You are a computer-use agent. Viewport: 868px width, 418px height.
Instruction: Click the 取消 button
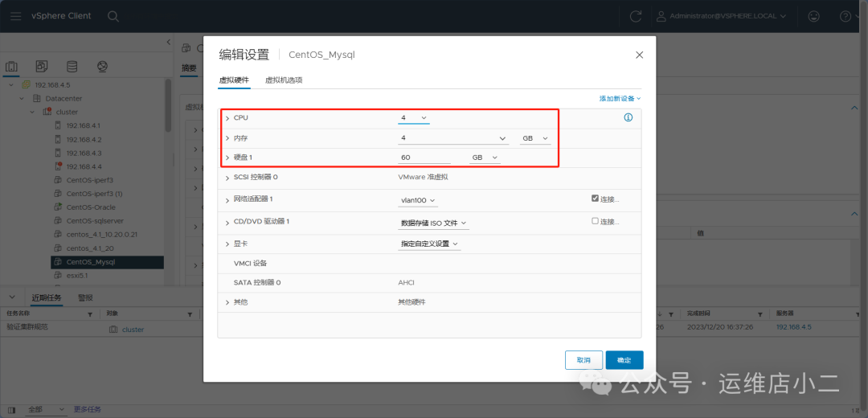click(x=584, y=360)
